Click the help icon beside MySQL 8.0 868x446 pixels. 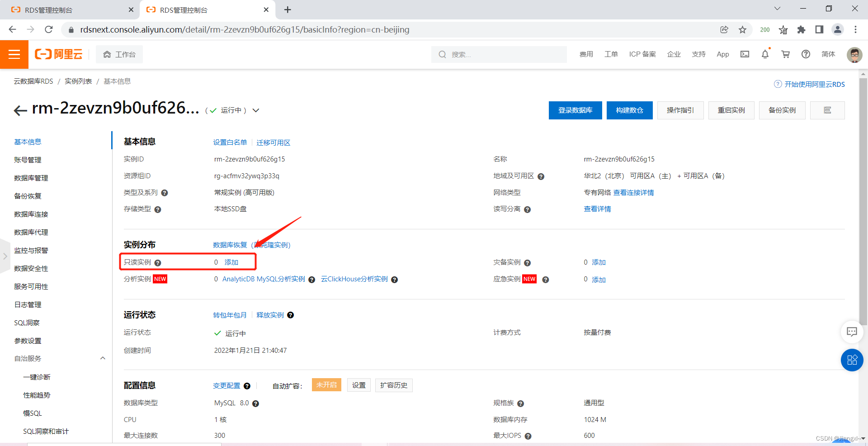click(255, 403)
